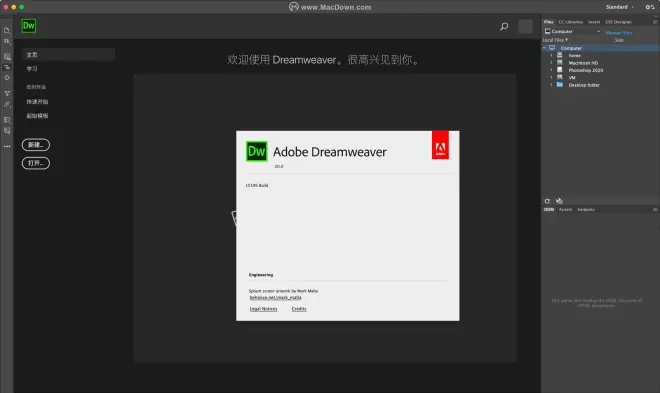Expand the Desktop folder node
Screen dimensions: 660x393
(x=551, y=85)
